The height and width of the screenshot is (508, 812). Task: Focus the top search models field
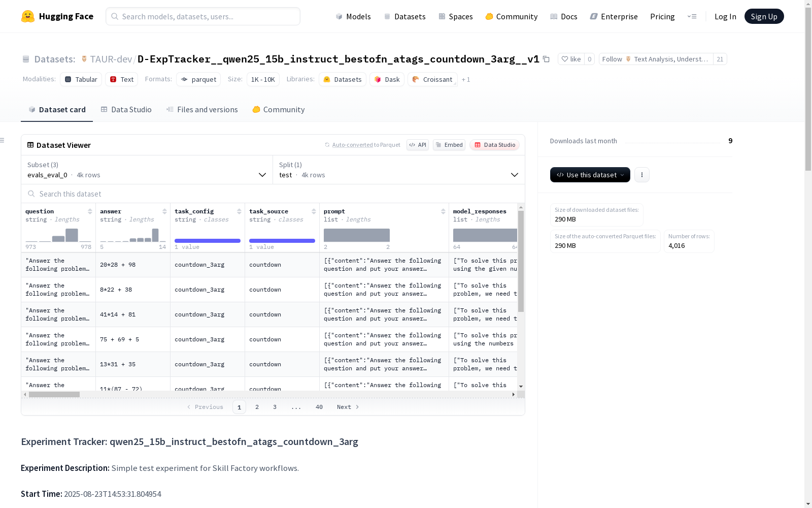203,16
